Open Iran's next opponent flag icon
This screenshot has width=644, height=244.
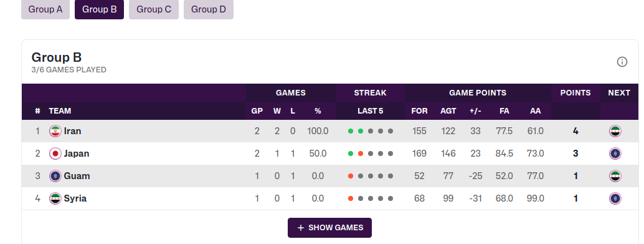(x=615, y=131)
